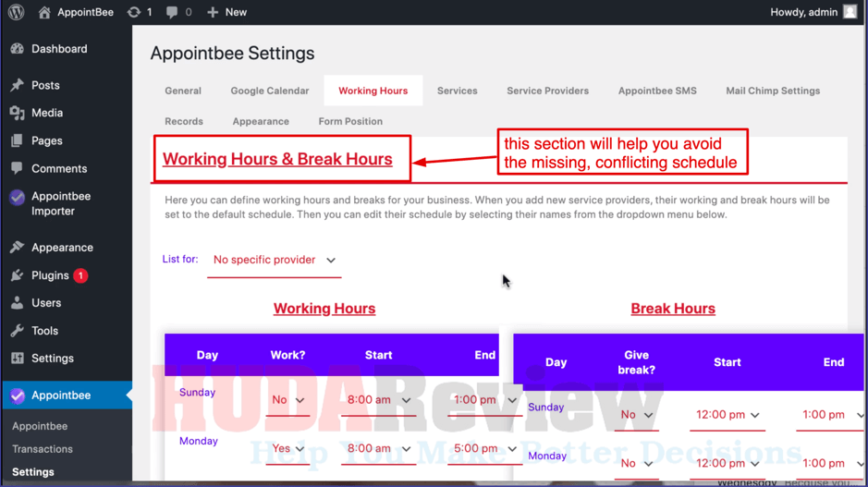Click the Working Hours & Break Hours heading
868x487 pixels.
(x=277, y=159)
